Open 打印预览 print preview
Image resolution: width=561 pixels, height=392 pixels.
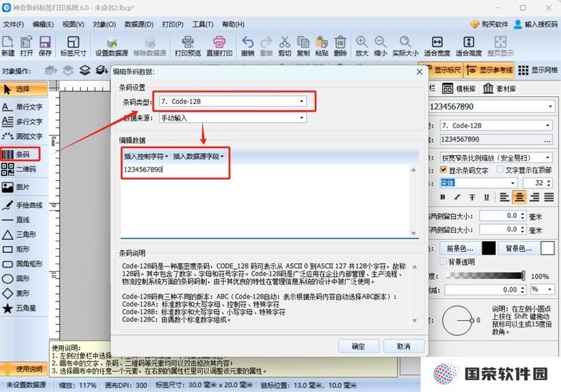coord(187,46)
